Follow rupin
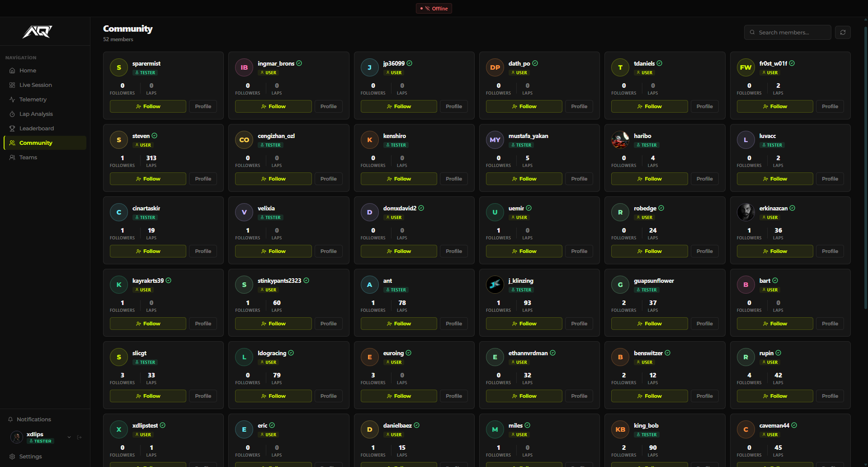 (775, 396)
